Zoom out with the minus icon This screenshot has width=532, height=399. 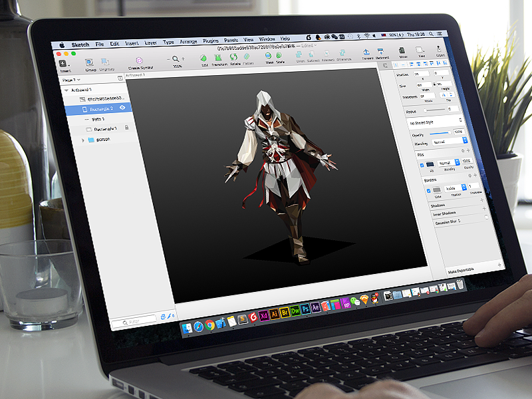(168, 59)
